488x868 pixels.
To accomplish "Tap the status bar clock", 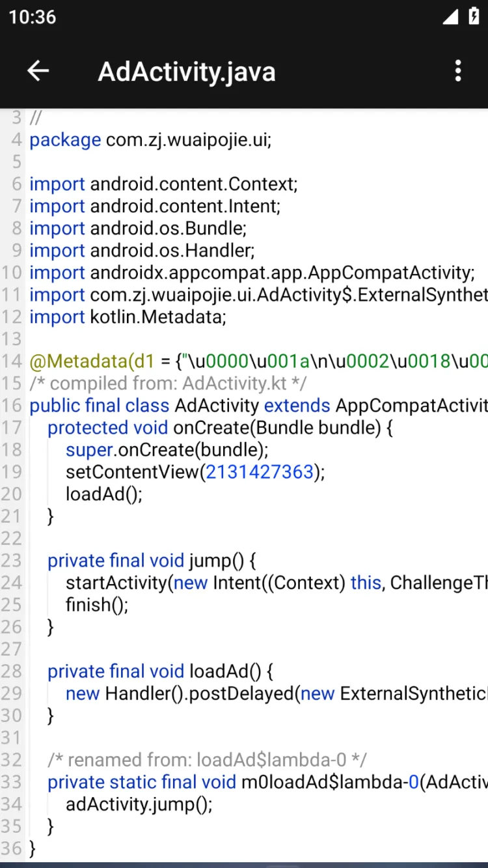I will tap(33, 17).
